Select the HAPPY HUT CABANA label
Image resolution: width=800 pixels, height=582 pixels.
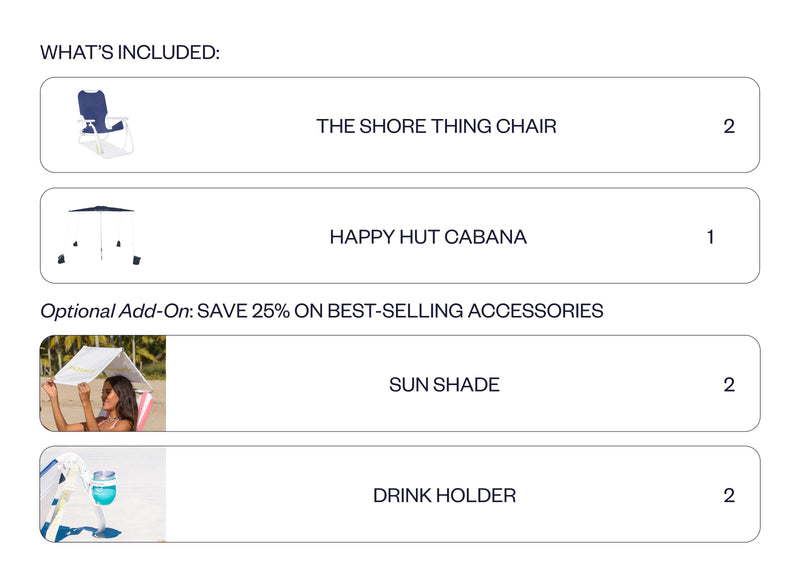(x=428, y=237)
